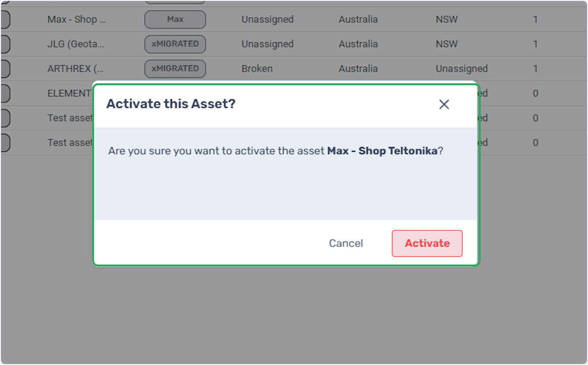Click the Broken status cell
The image size is (588, 365).
[x=257, y=69]
